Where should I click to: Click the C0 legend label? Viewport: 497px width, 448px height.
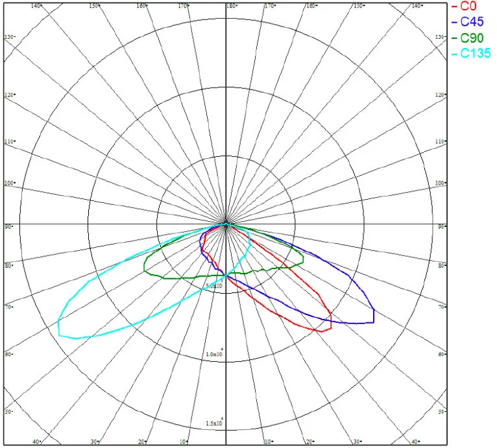pos(469,6)
